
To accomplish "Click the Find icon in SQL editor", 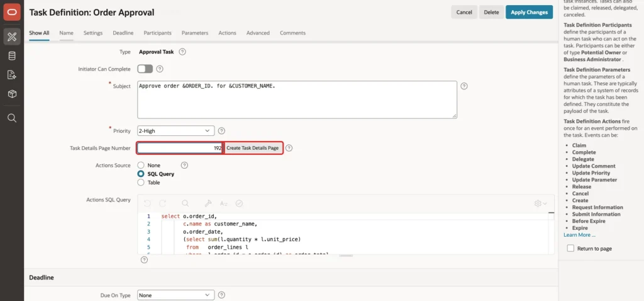I will (x=186, y=203).
